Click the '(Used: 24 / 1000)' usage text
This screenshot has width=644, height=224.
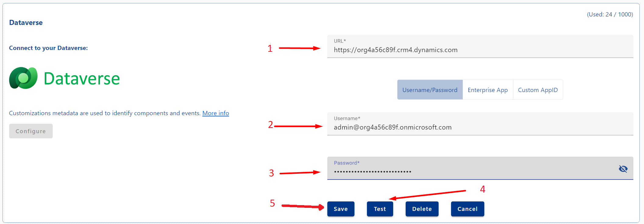tap(610, 14)
